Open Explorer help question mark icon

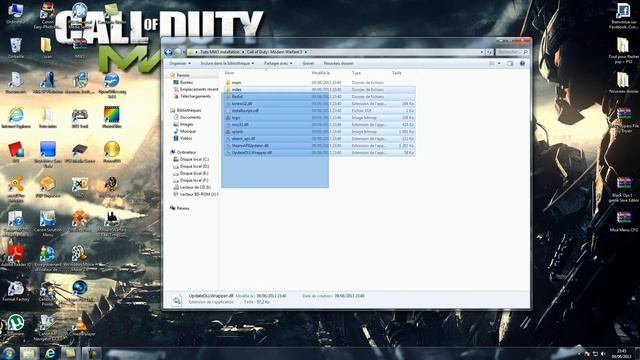(522, 63)
